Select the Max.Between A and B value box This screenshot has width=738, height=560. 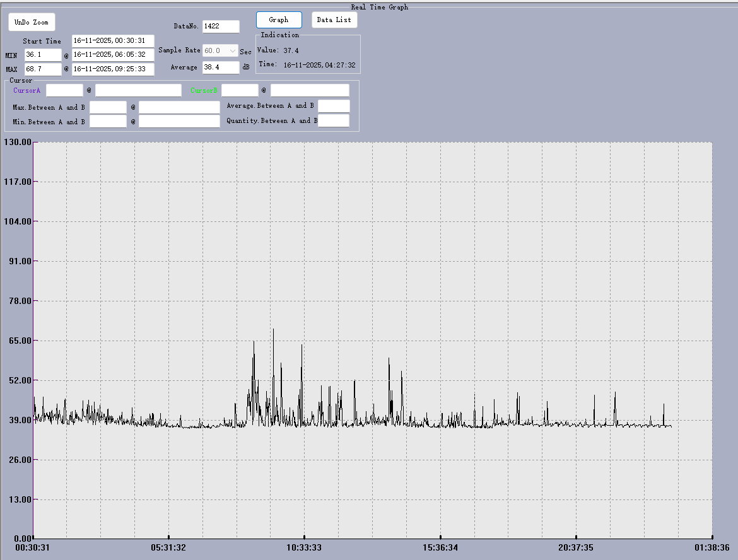coord(108,108)
